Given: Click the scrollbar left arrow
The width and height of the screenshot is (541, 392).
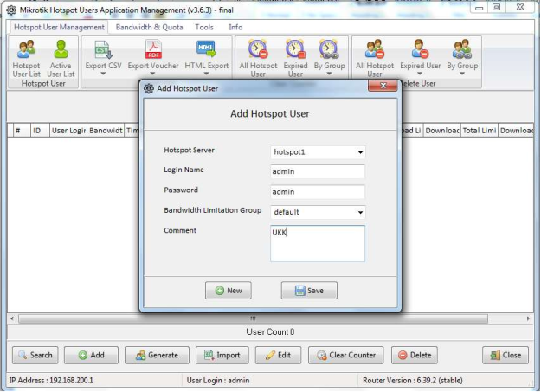Looking at the screenshot, I should pyautogui.click(x=12, y=318).
